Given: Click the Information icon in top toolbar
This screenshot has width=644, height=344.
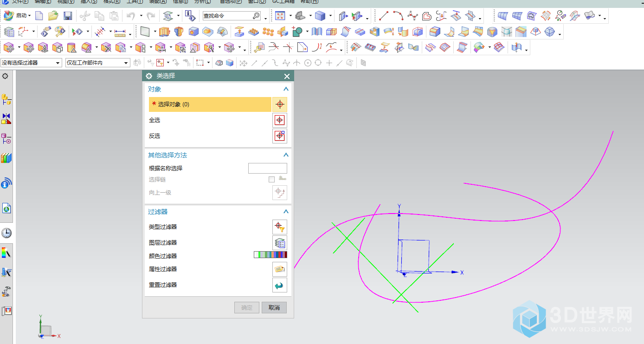Looking at the screenshot, I should tap(190, 16).
